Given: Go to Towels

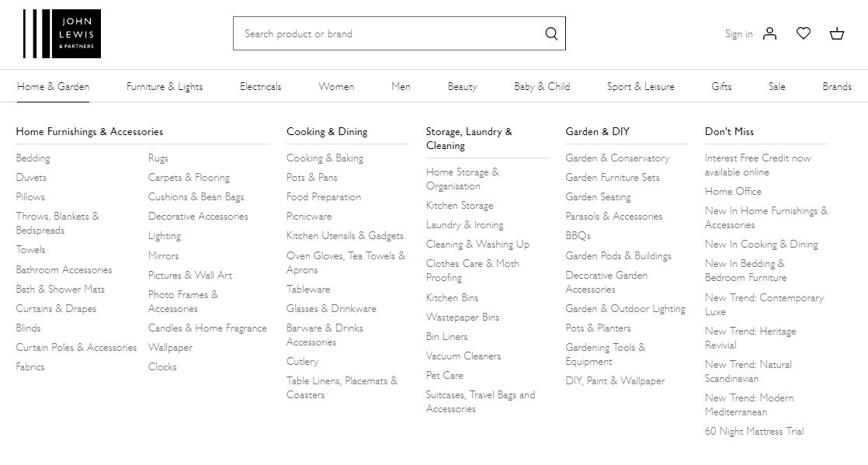Looking at the screenshot, I should [30, 250].
